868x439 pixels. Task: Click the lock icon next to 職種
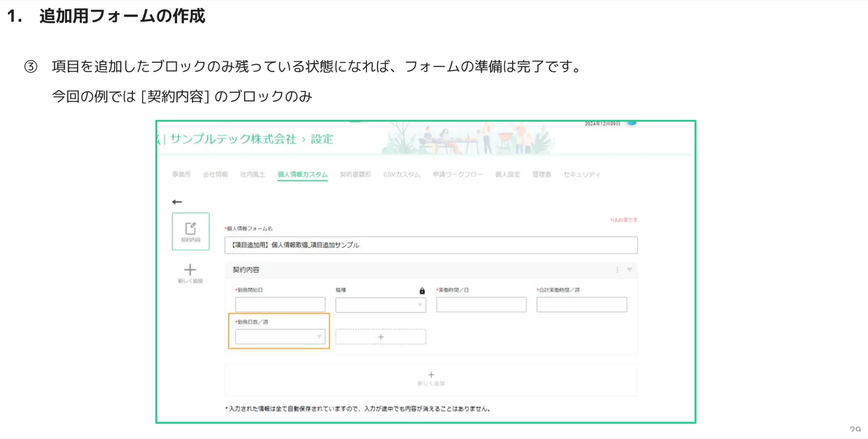pyautogui.click(x=422, y=291)
